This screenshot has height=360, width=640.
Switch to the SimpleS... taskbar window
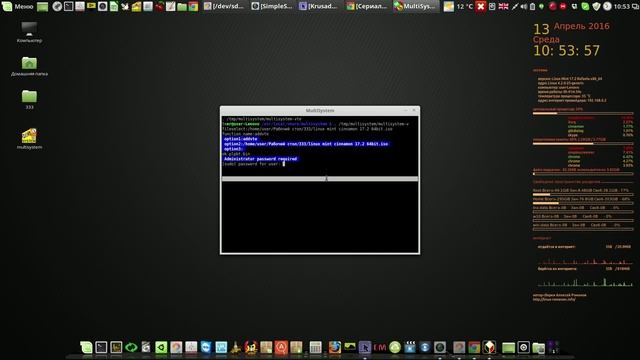point(272,6)
